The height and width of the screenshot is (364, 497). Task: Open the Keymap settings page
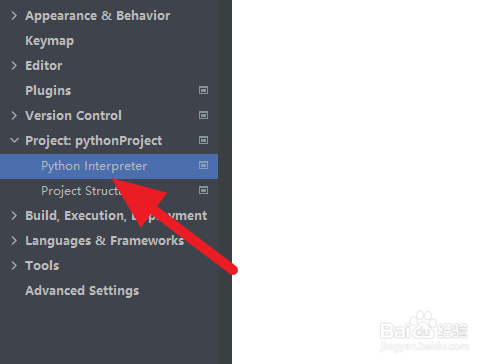tap(50, 41)
